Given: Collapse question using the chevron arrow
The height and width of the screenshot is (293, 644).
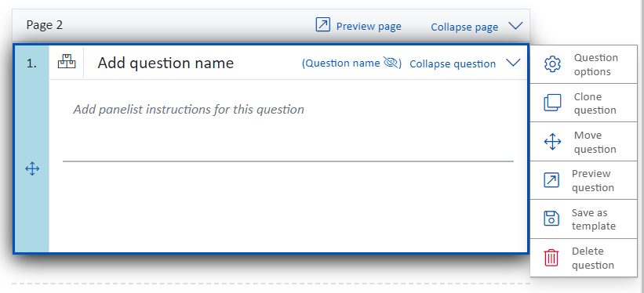Looking at the screenshot, I should tap(513, 63).
